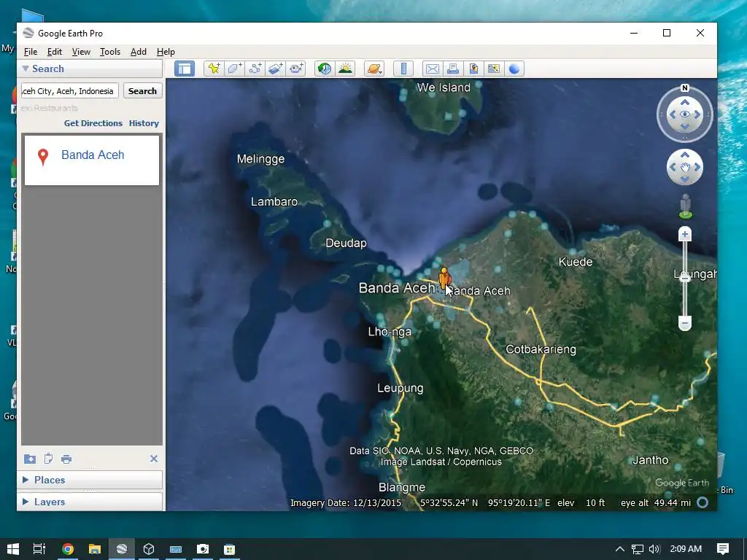Screen dimensions: 747x560
Task: Open the Add menu
Action: [x=139, y=52]
